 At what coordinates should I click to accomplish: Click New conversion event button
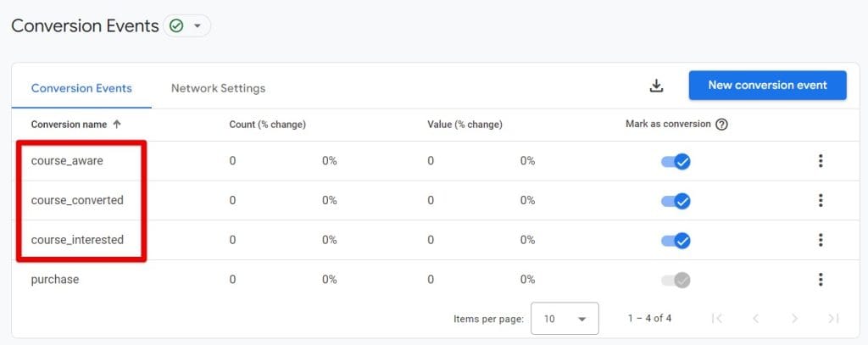(767, 86)
